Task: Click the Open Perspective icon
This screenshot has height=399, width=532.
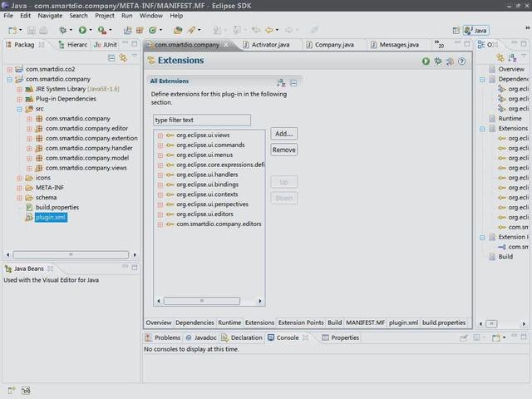Action: coord(456,31)
